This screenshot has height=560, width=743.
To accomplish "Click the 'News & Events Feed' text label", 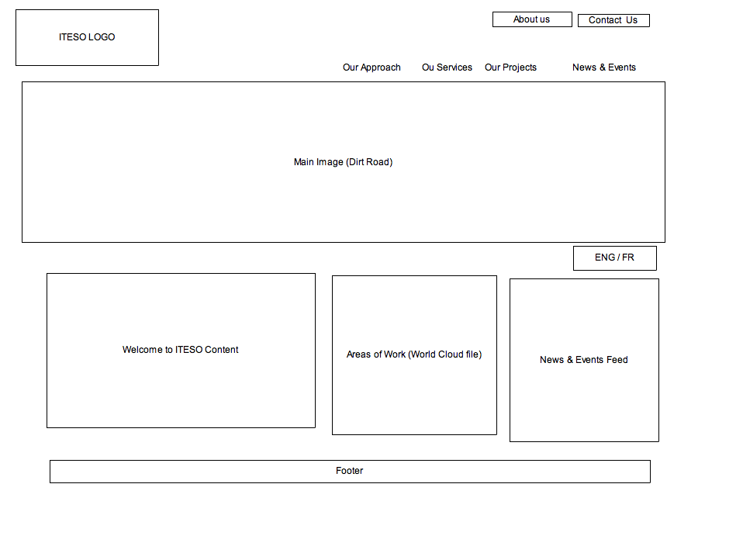I will click(584, 360).
